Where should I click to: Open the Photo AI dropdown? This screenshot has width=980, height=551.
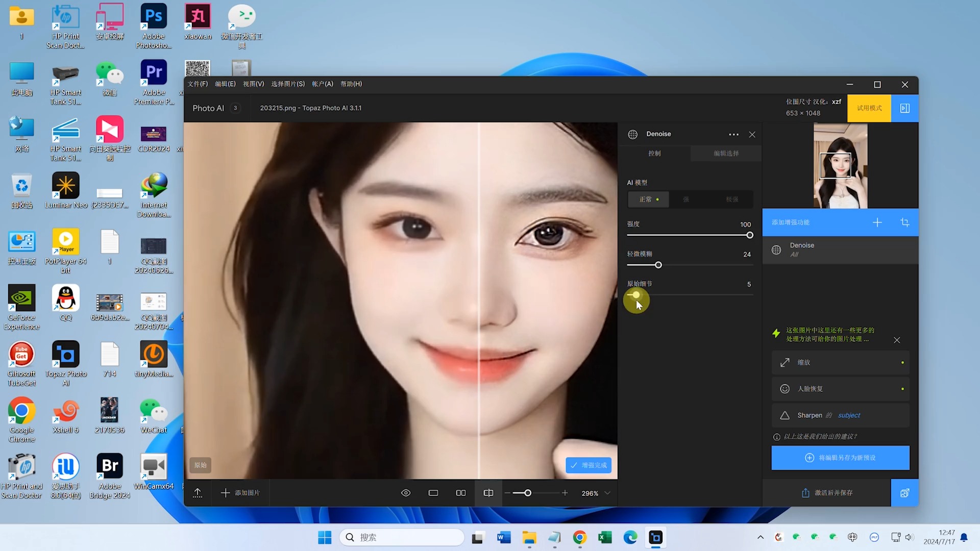[x=215, y=108]
